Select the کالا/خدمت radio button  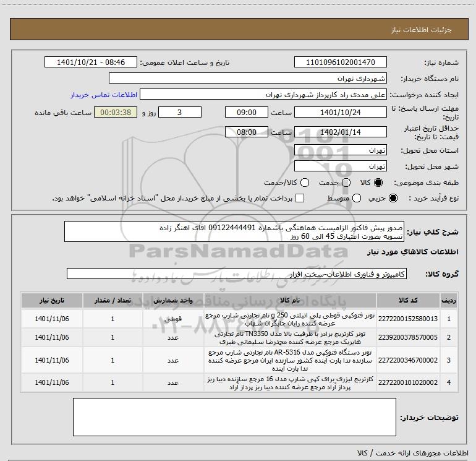point(305,183)
